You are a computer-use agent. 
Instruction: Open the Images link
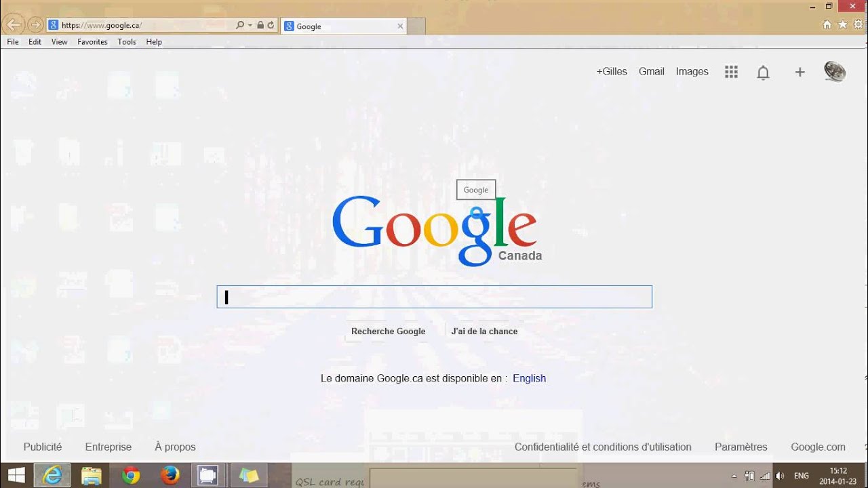point(692,71)
